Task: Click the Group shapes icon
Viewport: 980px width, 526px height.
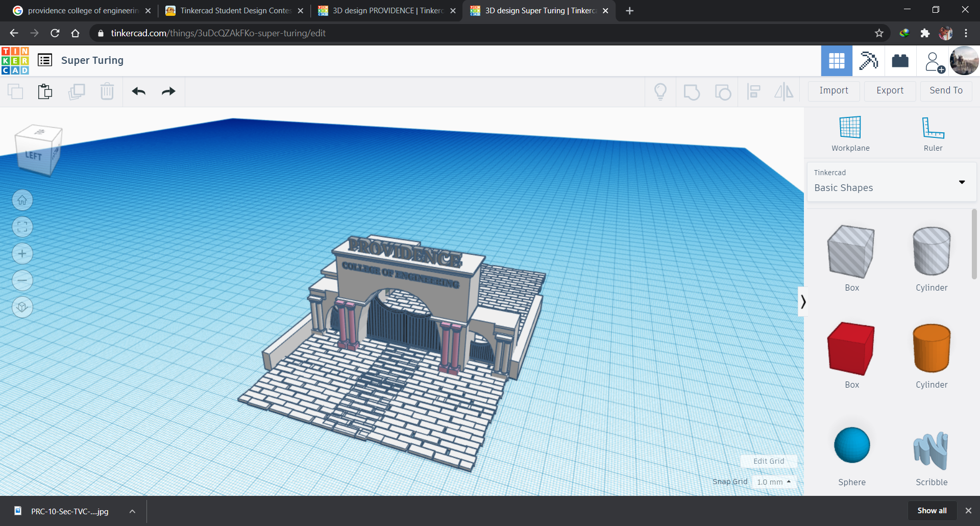Action: click(692, 92)
